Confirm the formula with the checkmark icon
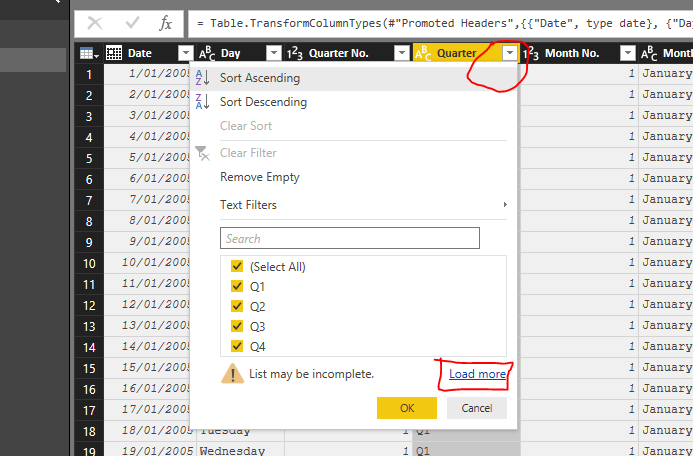This screenshot has height=456, width=693. [132, 23]
